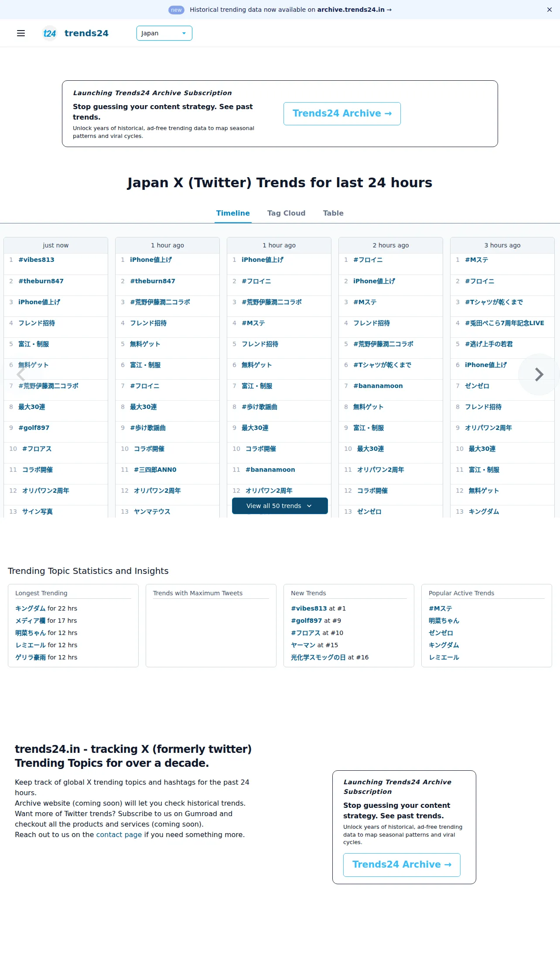Open #vibes813 in New Trends
Screen dimensions: 560x968
pos(309,608)
